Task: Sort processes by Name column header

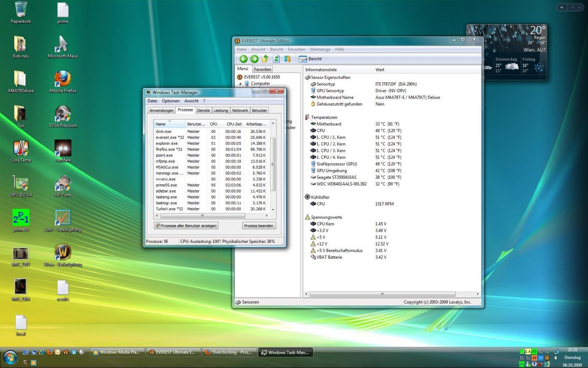Action: [169, 124]
